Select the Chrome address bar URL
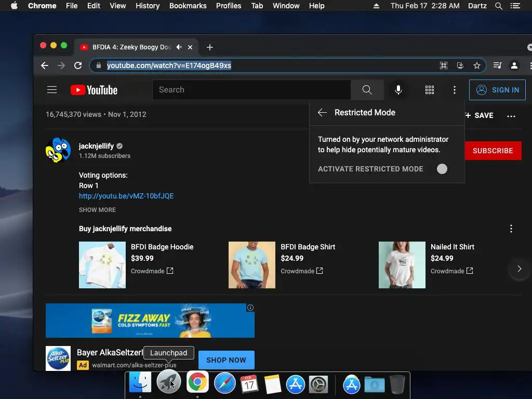532x399 pixels. [x=169, y=65]
